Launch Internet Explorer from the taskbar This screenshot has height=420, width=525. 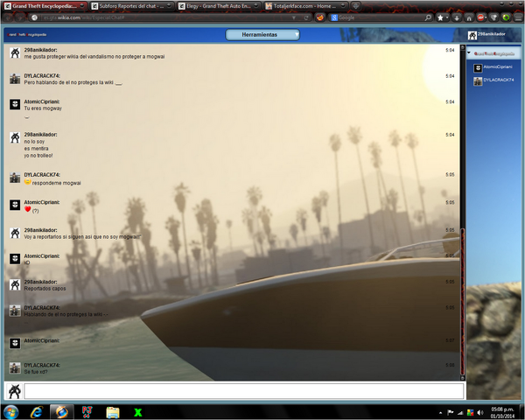(36, 412)
